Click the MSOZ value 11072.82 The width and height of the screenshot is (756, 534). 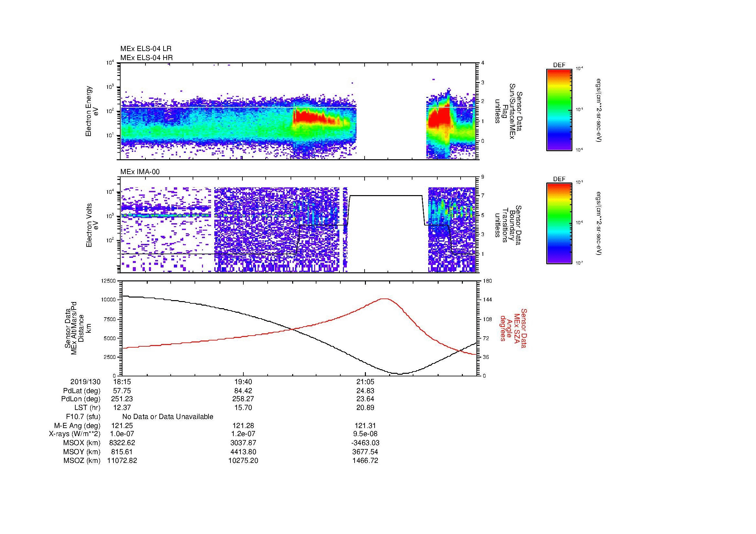click(122, 461)
